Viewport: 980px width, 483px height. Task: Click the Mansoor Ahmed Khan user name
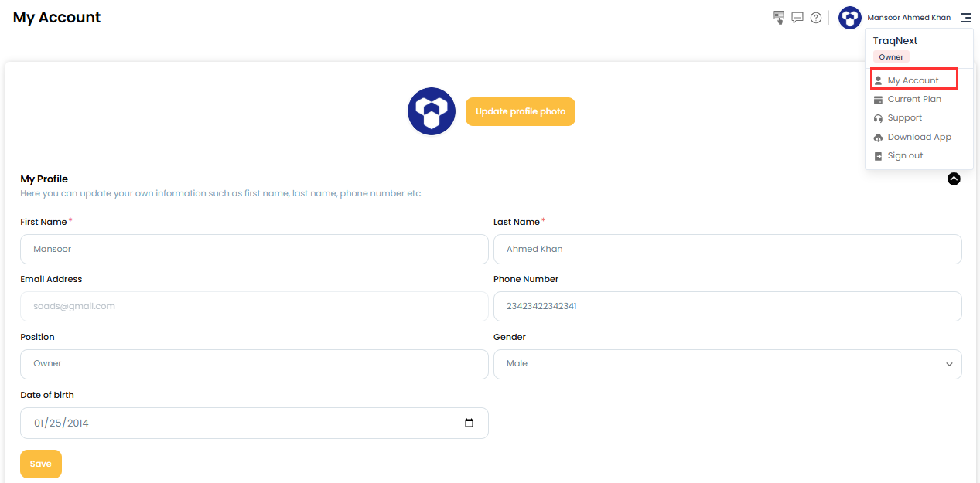point(909,18)
